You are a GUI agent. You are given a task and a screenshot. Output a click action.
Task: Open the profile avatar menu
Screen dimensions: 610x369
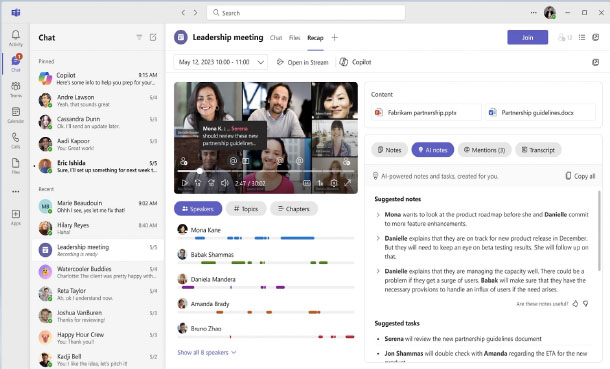tap(550, 12)
